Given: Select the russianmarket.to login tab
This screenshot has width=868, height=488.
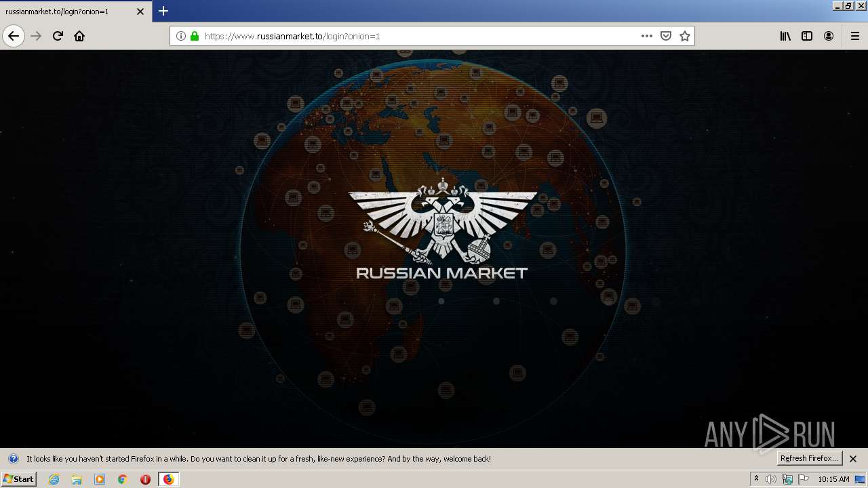Looking at the screenshot, I should coord(75,12).
